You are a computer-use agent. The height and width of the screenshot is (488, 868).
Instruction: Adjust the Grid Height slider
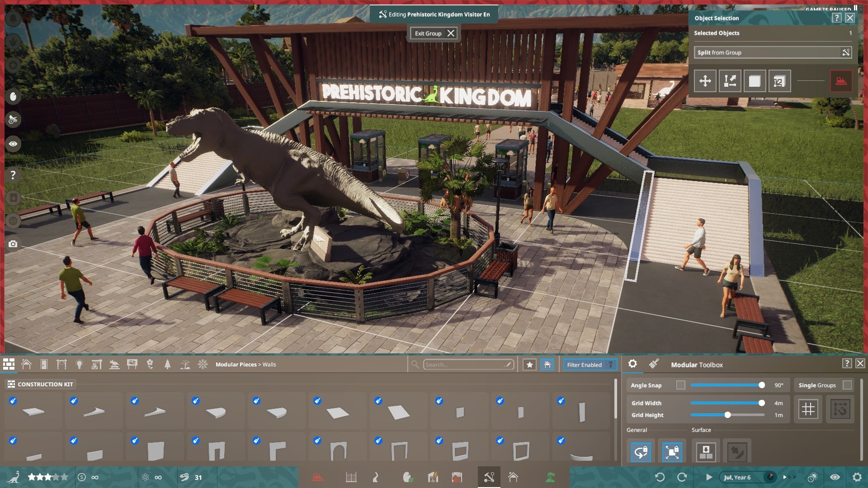coord(727,415)
